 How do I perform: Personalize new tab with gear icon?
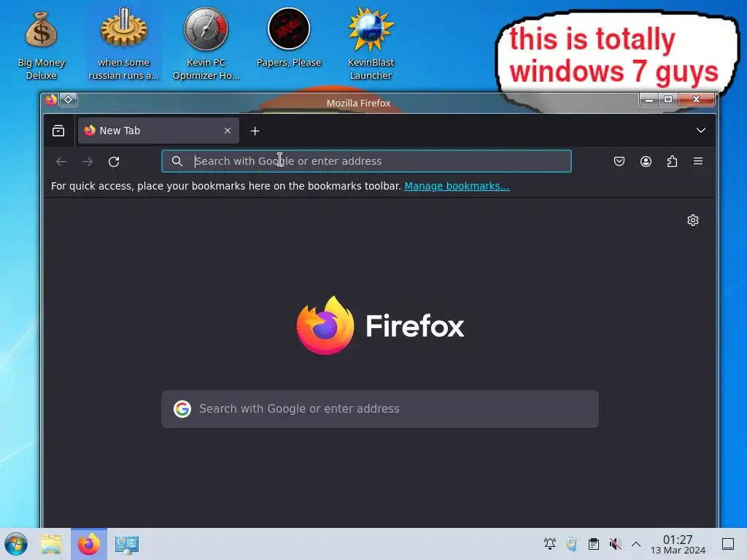tap(693, 220)
